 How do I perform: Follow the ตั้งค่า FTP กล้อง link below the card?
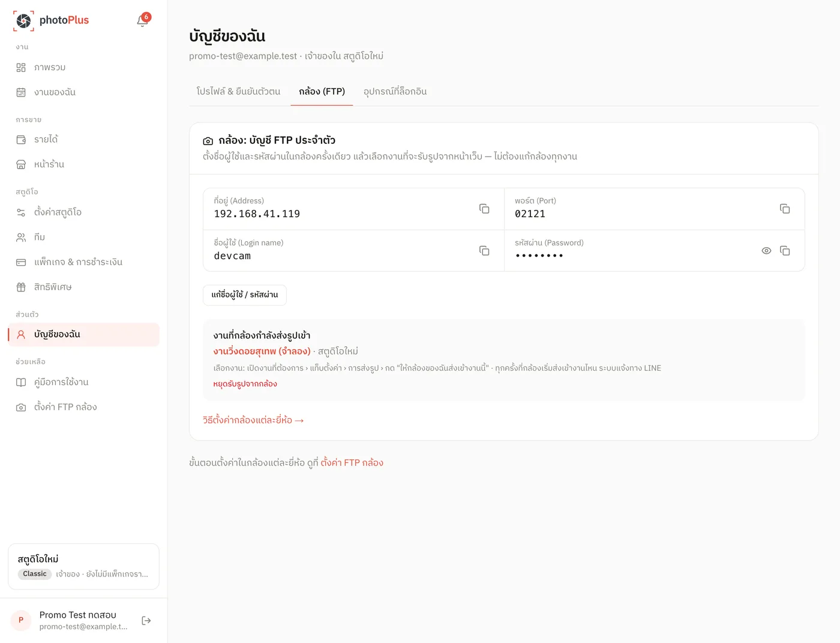352,463
